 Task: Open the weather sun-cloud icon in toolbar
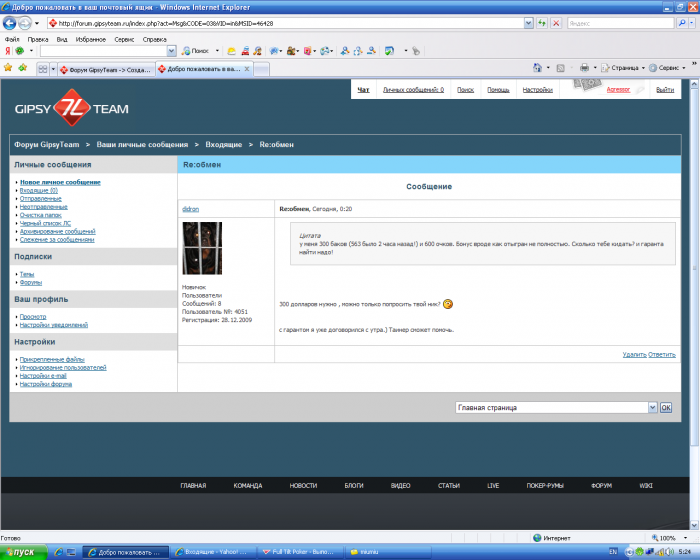coord(231,51)
